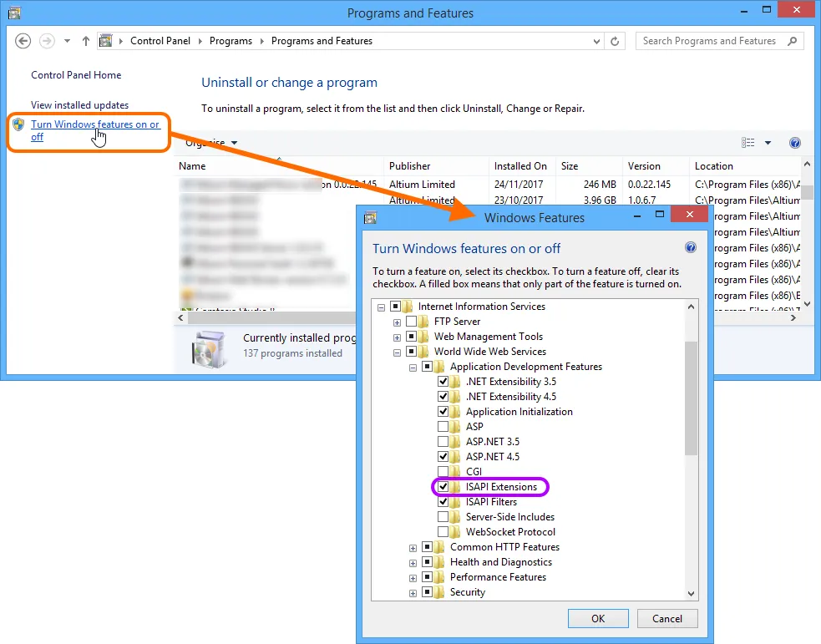Click the Back arrow in Programs and Features

point(23,41)
